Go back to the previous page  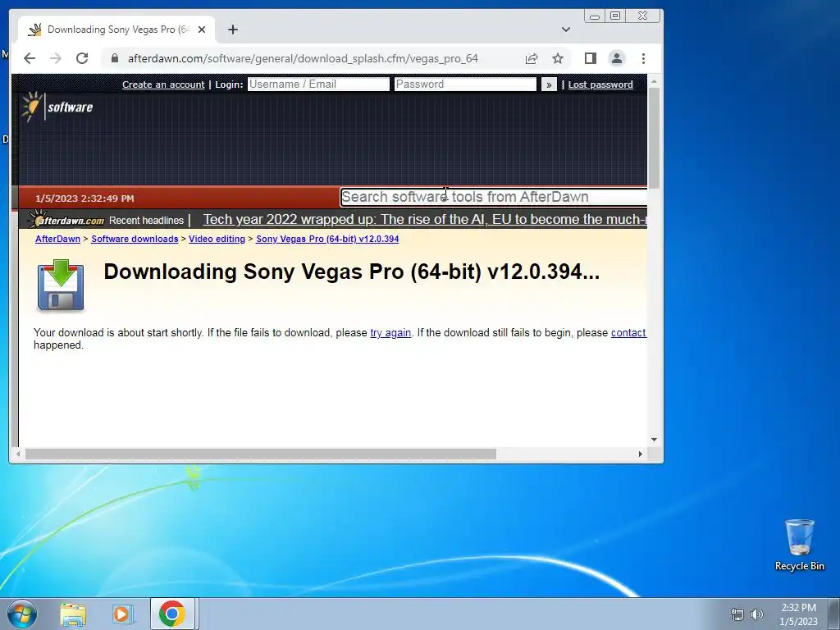(x=30, y=58)
